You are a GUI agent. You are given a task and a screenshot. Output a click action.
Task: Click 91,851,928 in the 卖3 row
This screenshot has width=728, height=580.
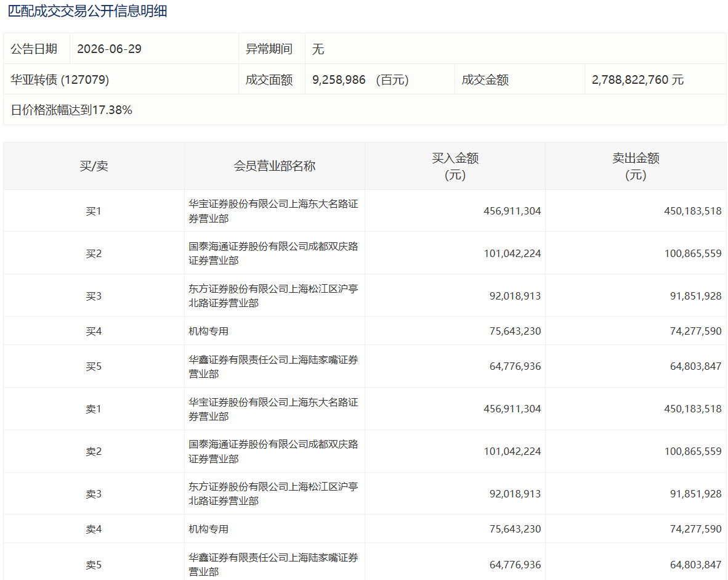click(x=695, y=494)
